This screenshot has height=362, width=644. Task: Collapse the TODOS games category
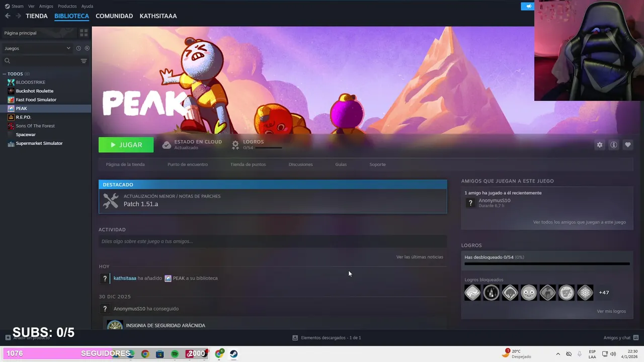point(4,74)
